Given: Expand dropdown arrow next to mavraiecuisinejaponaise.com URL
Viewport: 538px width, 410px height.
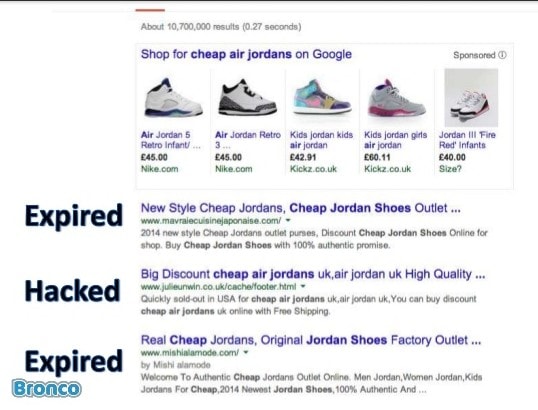Looking at the screenshot, I should (288, 220).
